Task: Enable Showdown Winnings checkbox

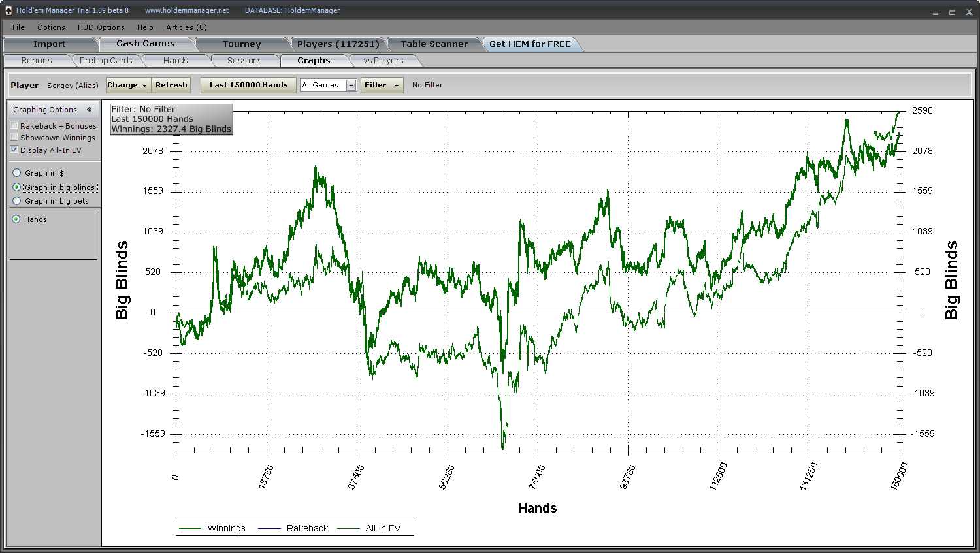Action: 14,138
